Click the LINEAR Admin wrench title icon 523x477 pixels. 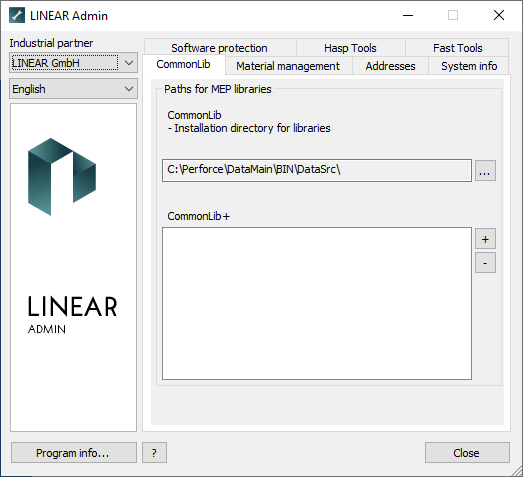coord(17,15)
